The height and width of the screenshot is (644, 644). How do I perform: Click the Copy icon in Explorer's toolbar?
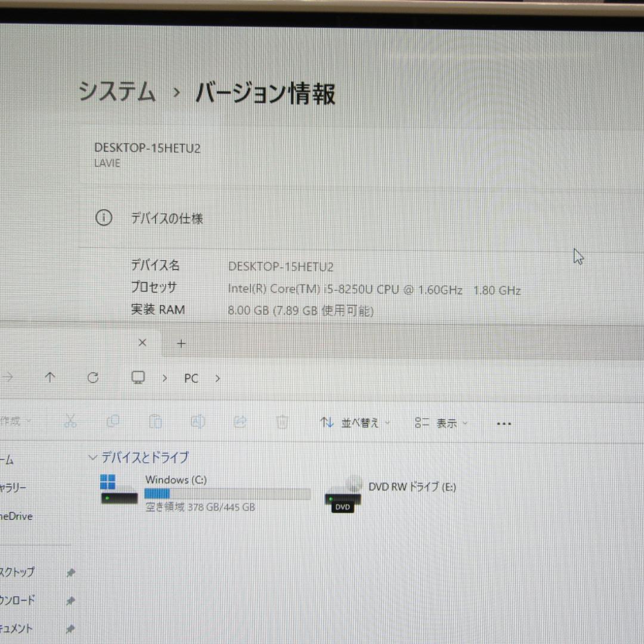pos(113,421)
